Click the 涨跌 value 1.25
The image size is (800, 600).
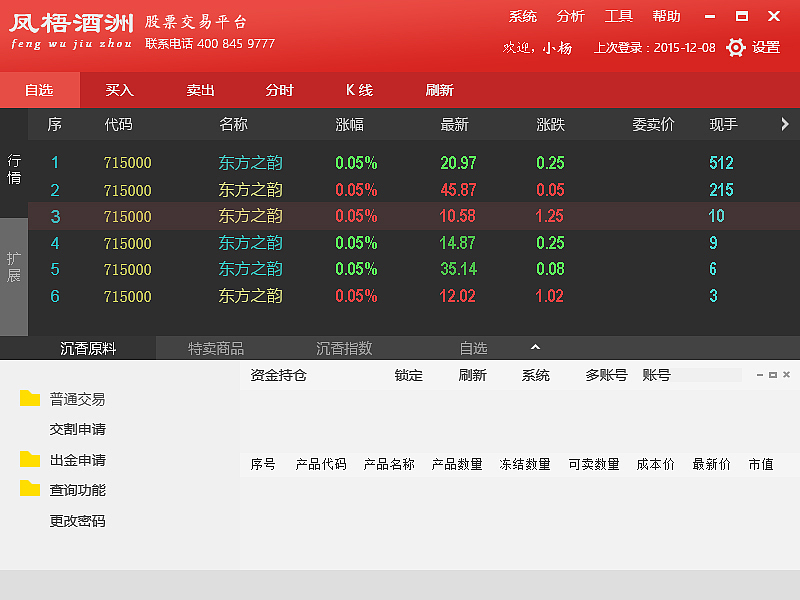pos(549,216)
